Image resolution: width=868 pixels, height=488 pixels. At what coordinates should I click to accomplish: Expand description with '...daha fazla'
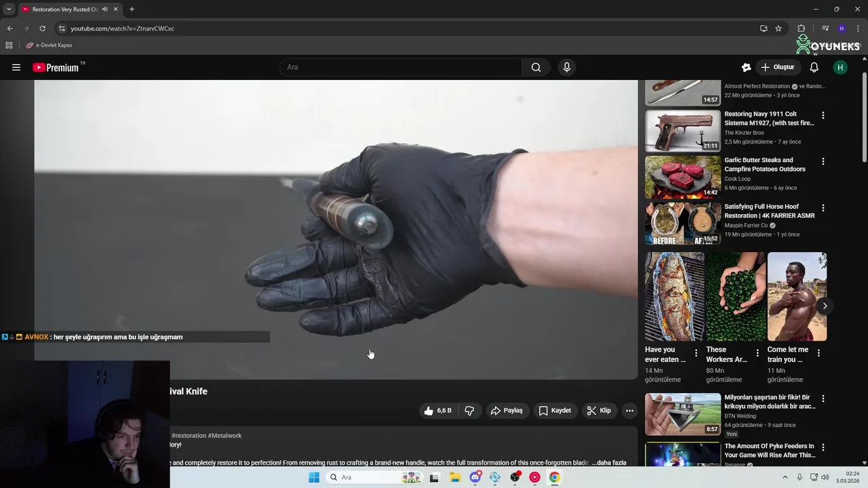coord(609,463)
